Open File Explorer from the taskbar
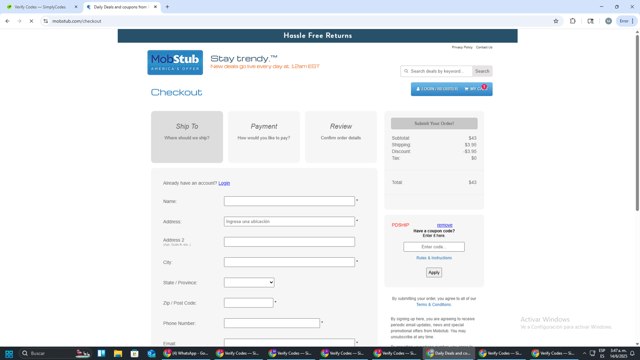Viewport: 640px width, 360px height. point(118,353)
